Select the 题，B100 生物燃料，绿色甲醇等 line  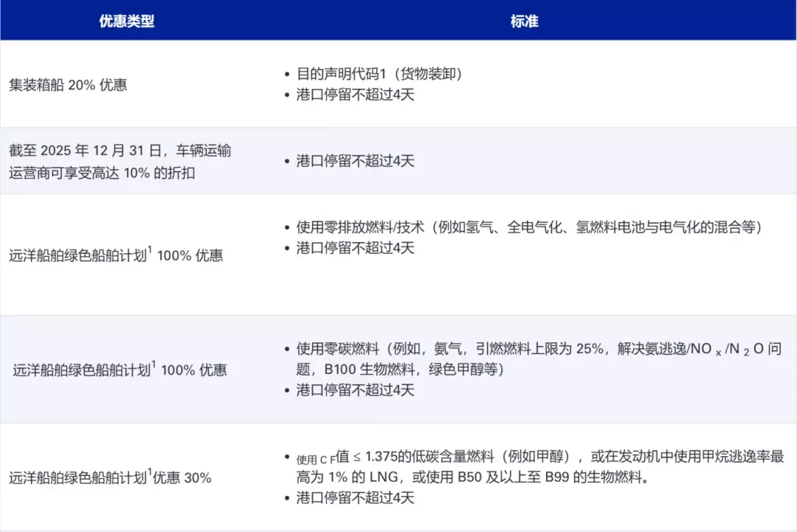pyautogui.click(x=400, y=369)
